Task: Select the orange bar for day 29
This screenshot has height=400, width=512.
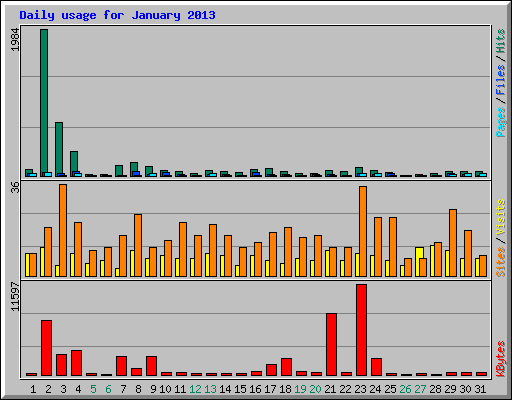Action: click(x=453, y=243)
